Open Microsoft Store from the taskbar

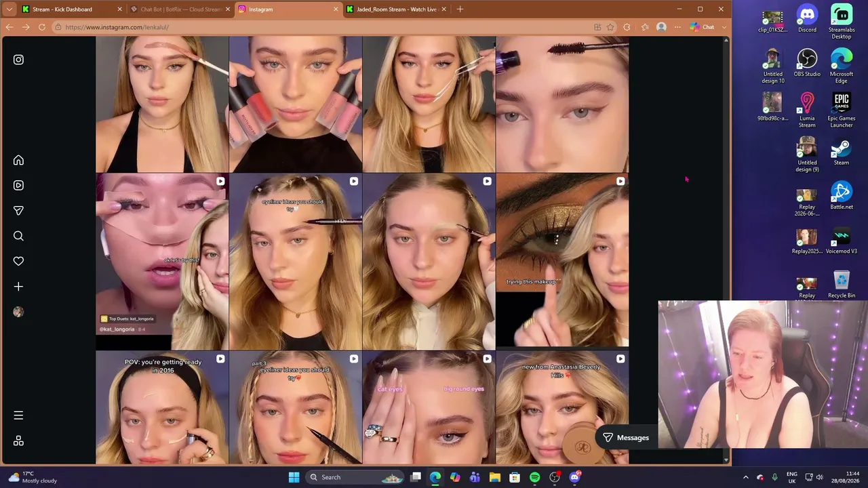(515, 477)
